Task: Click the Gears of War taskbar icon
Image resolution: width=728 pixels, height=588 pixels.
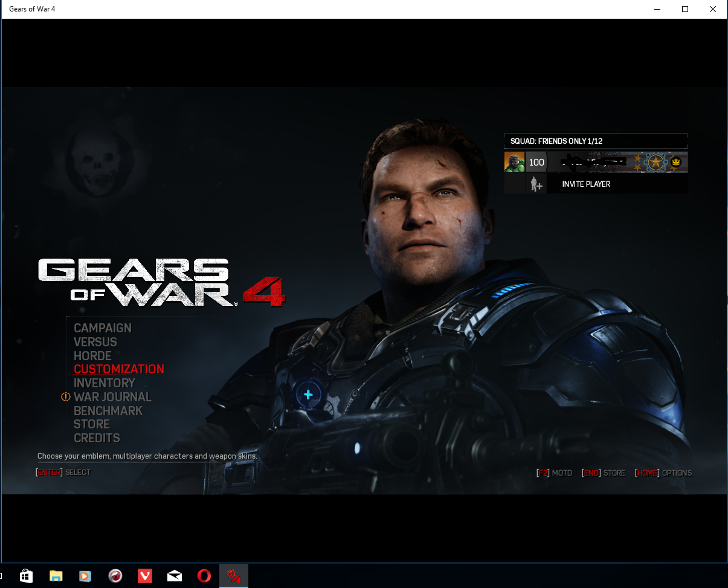Action: 233,576
